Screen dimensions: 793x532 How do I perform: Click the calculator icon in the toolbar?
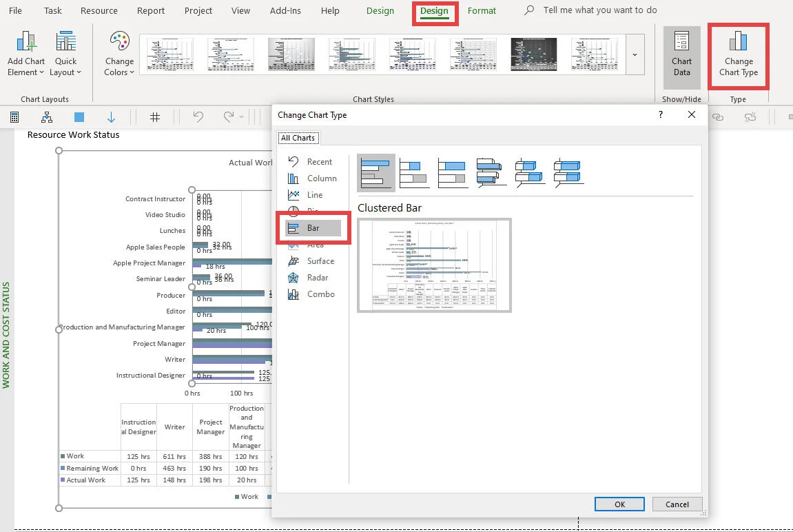pyautogui.click(x=14, y=117)
